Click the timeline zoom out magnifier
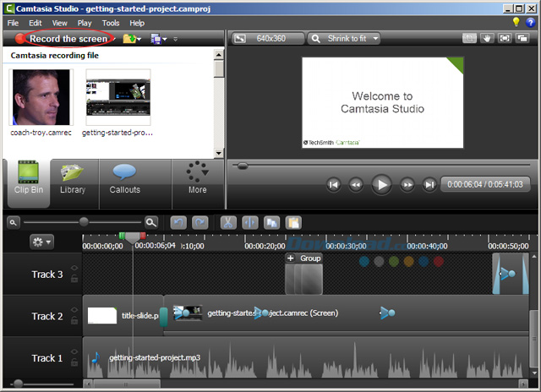 [14, 223]
